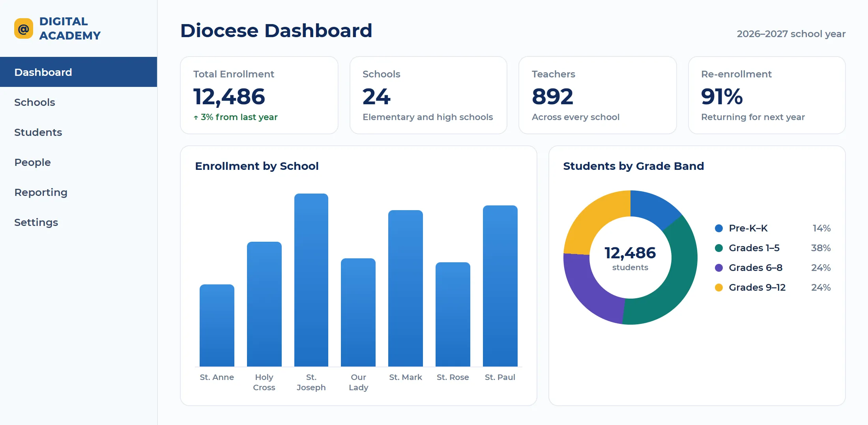
Task: Open Settings from the sidebar
Action: (79, 222)
